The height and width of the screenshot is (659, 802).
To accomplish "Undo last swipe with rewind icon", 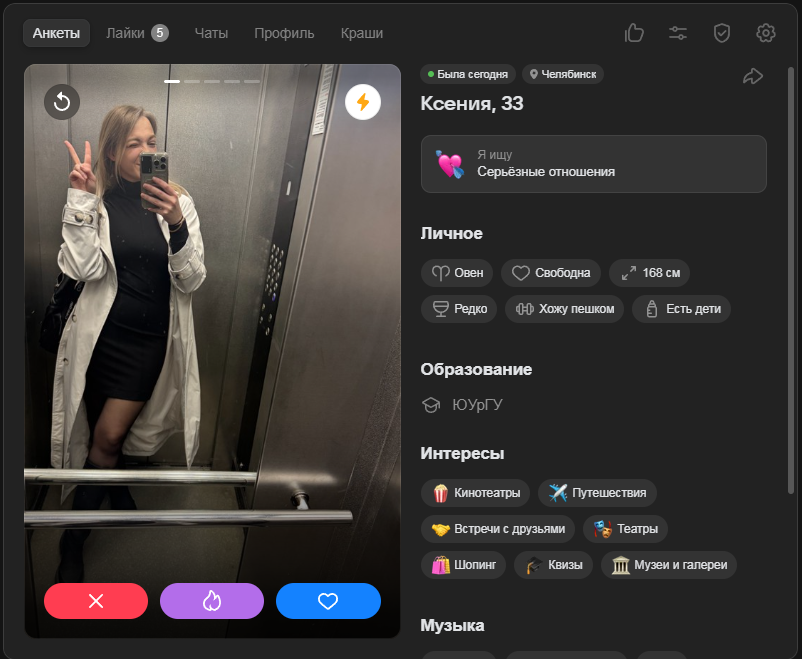I will pyautogui.click(x=62, y=102).
